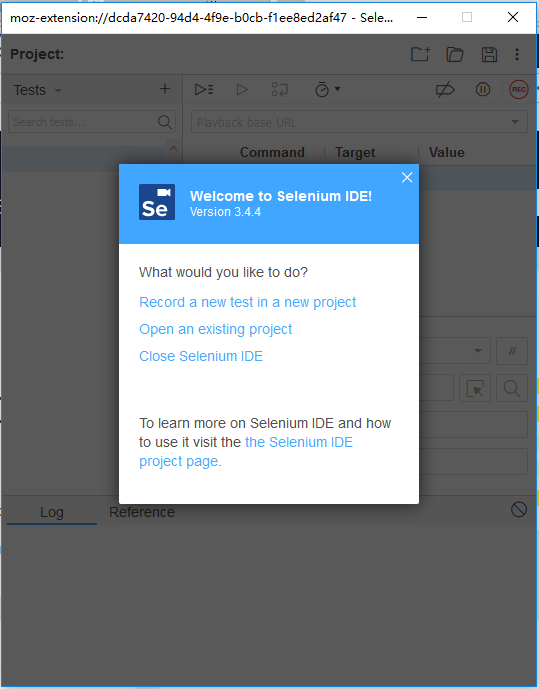Click the Close Selenium IDE link
This screenshot has width=539, height=689.
[201, 356]
